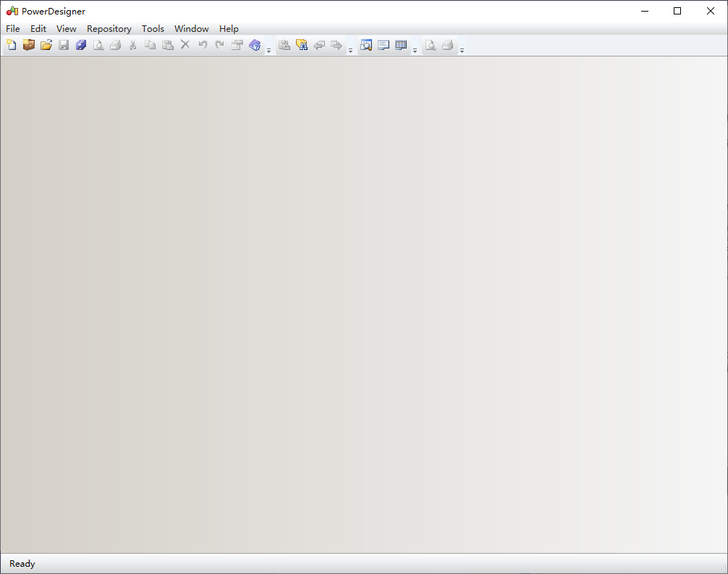Toggle the Output window icon
The width and height of the screenshot is (728, 574).
(x=384, y=45)
